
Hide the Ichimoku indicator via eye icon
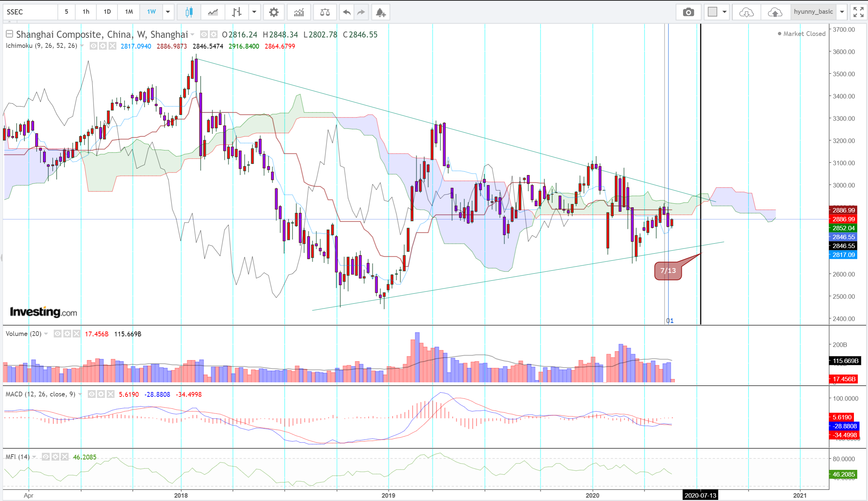tap(93, 46)
